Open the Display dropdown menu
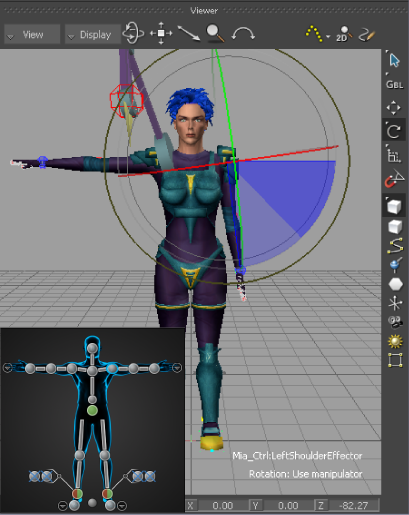The image size is (409, 515). click(93, 34)
